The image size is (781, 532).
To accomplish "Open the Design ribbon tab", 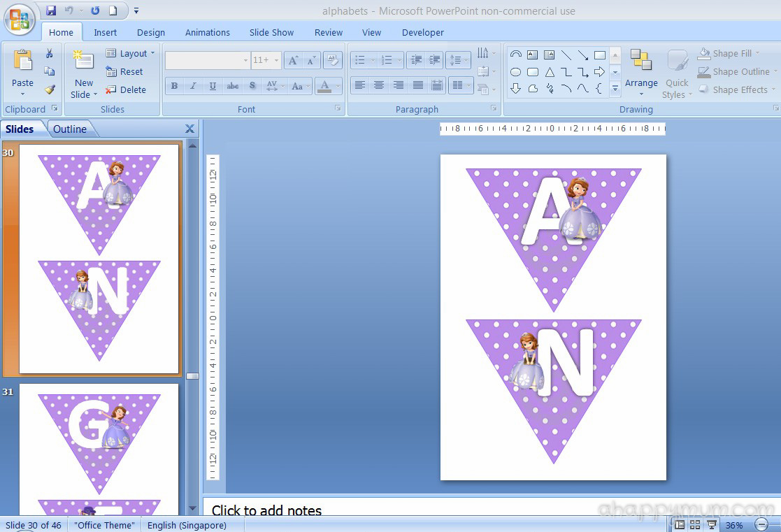I will coord(151,32).
